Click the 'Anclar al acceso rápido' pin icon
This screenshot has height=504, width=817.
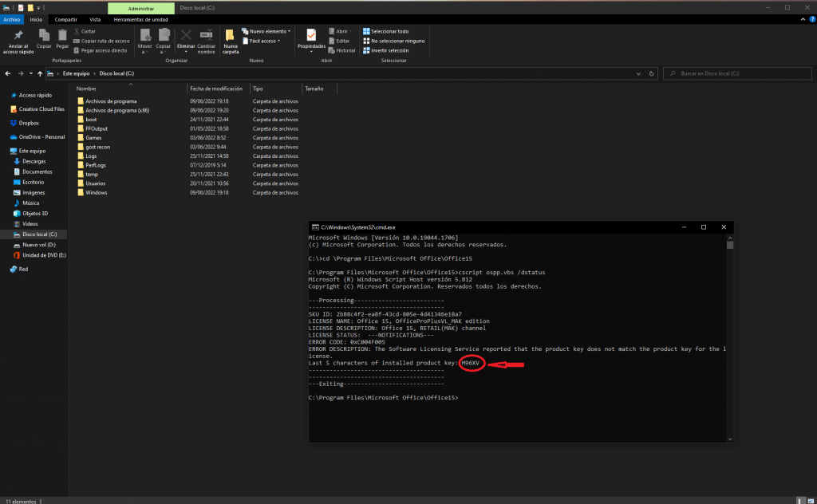pyautogui.click(x=17, y=37)
